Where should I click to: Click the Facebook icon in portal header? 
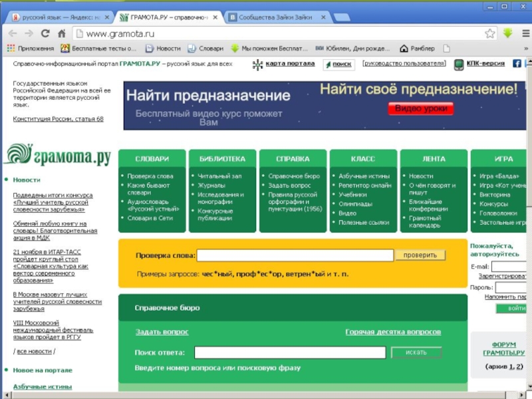pos(517,64)
